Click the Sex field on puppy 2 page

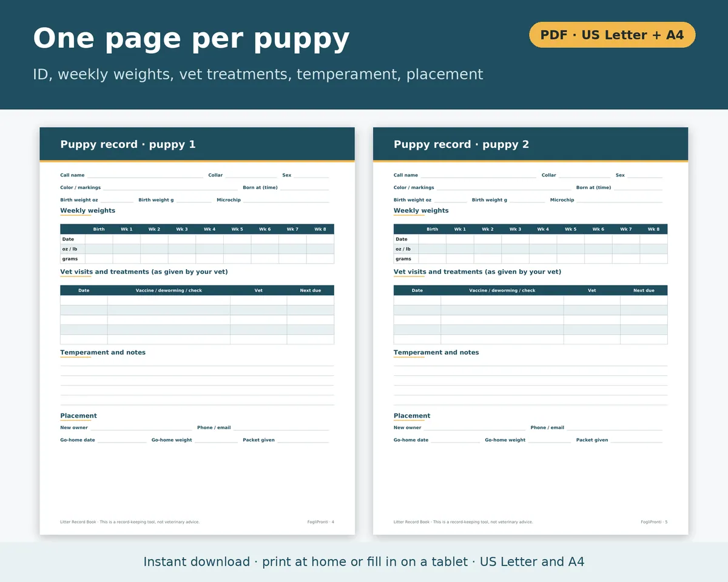point(645,175)
